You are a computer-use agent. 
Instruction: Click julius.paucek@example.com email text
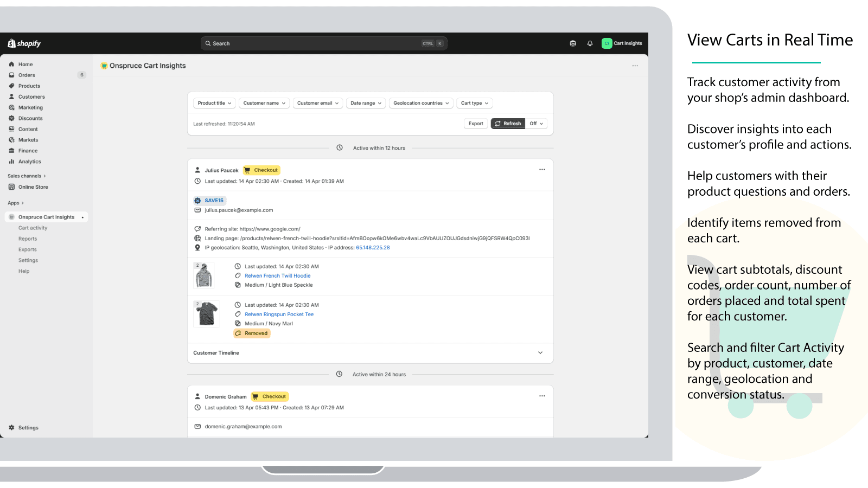point(239,210)
